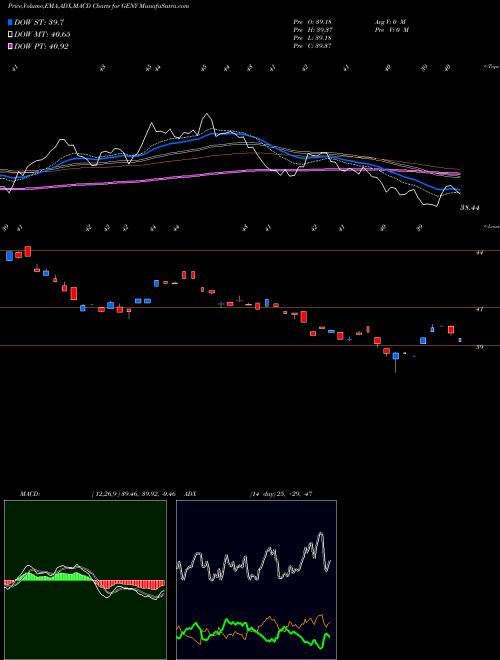Select the DOW ST: 39.7 label
Screen dimensions: 500x660
click(39, 22)
